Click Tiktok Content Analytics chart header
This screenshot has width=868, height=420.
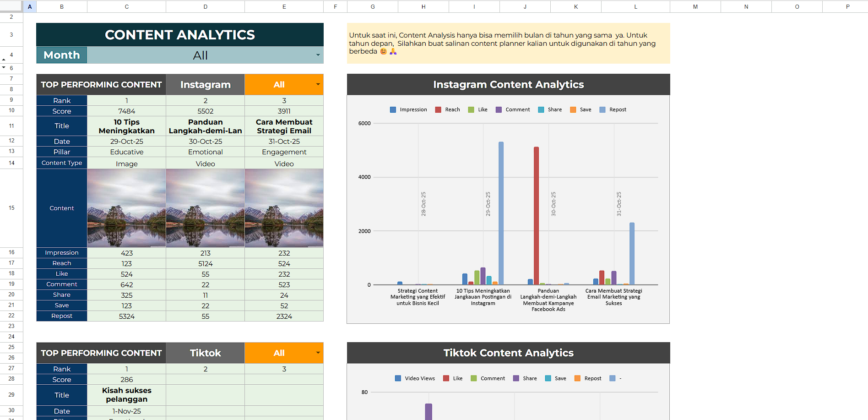point(509,353)
